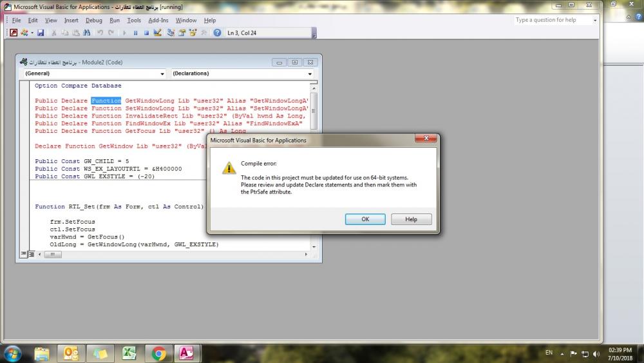This screenshot has height=363, width=644.
Task: Open the Help menu
Action: coord(210,20)
